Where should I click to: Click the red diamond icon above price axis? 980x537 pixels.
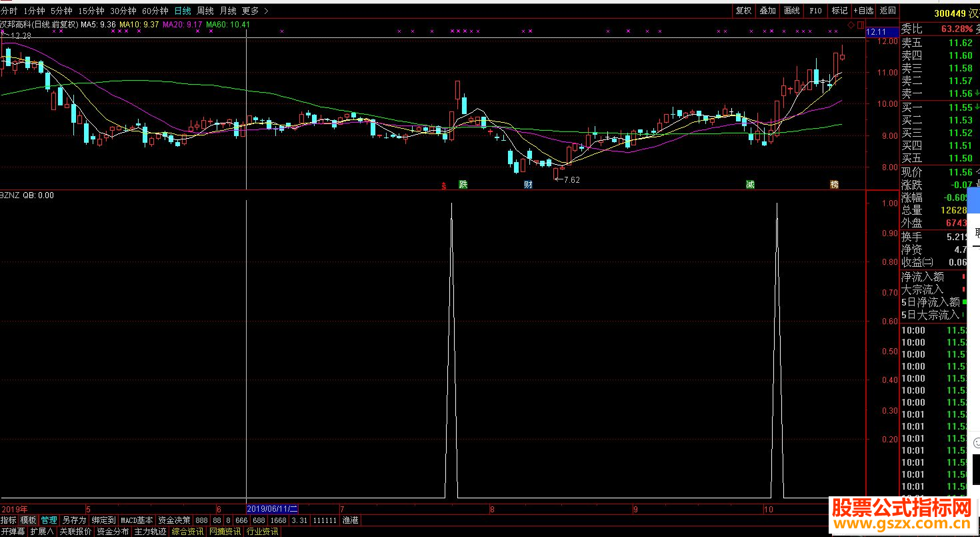[x=851, y=25]
